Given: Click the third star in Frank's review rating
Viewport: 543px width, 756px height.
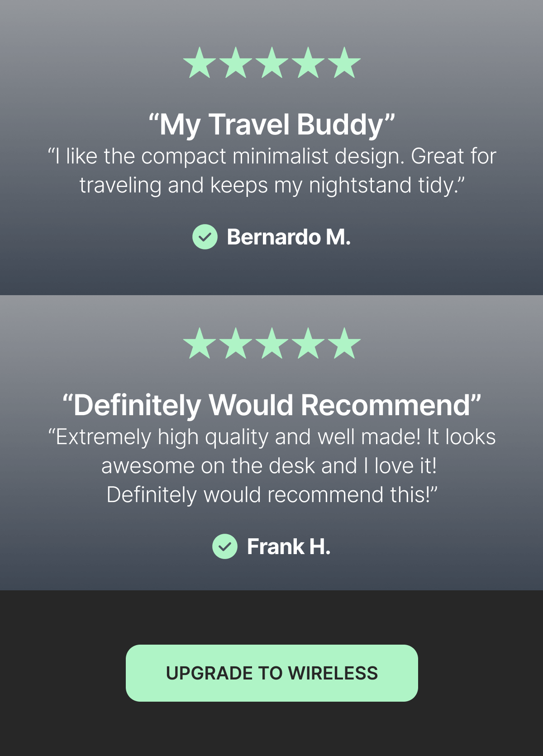Looking at the screenshot, I should pos(272,344).
